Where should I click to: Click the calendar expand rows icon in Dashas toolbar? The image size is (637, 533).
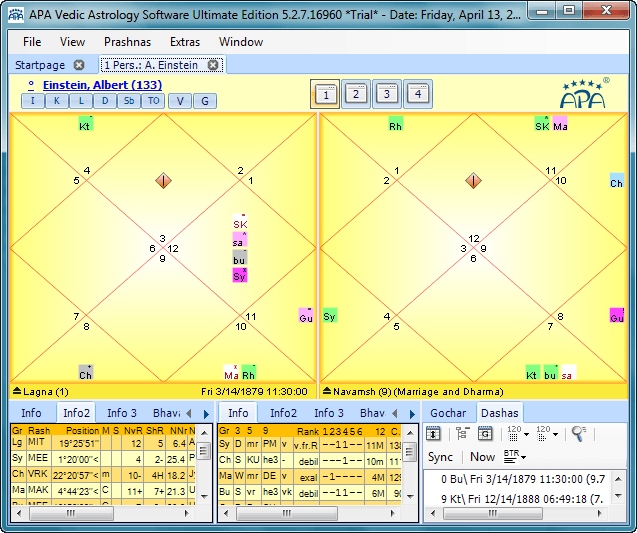[x=433, y=433]
